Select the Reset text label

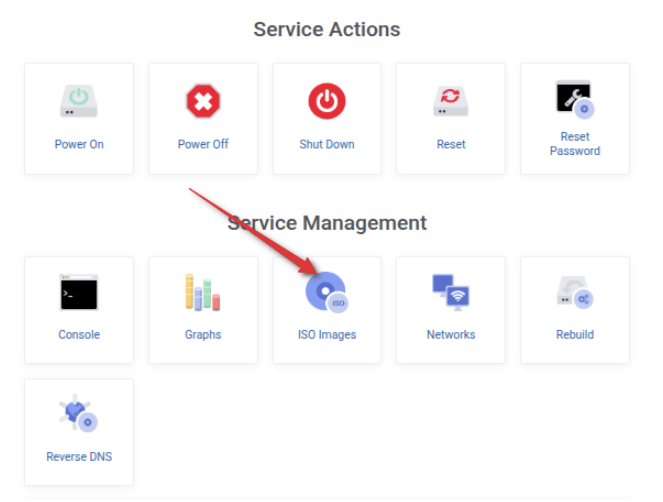tap(451, 144)
